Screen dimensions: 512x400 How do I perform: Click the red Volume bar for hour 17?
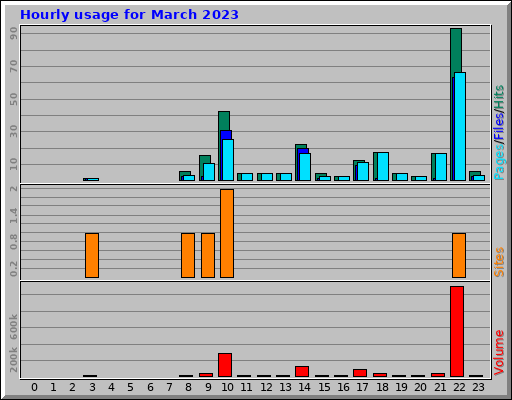[x=360, y=373]
